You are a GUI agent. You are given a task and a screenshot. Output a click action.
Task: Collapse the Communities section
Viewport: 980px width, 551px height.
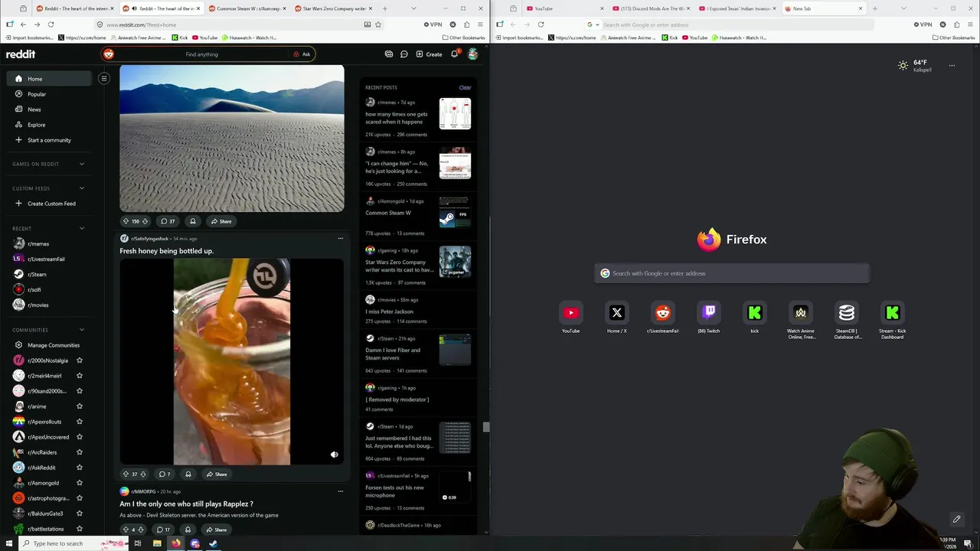coord(82,330)
